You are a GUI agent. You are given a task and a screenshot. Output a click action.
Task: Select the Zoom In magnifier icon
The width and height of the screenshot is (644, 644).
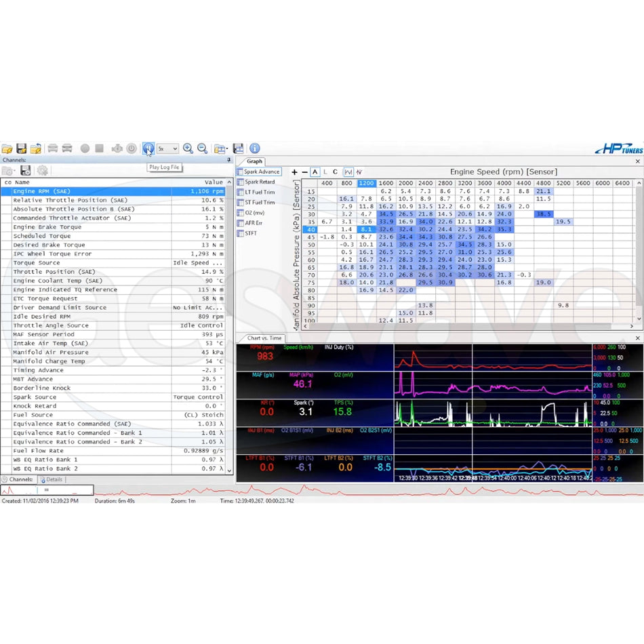point(188,148)
